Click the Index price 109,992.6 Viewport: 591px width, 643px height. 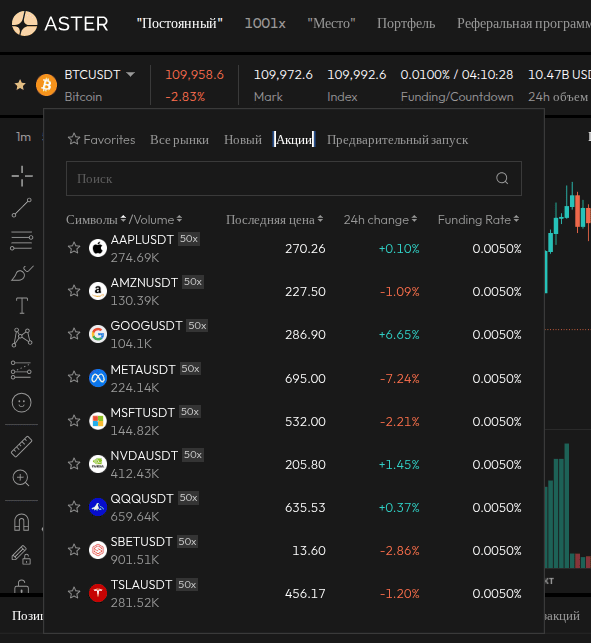(x=356, y=75)
